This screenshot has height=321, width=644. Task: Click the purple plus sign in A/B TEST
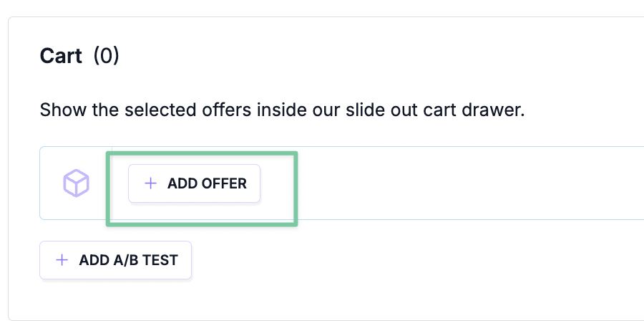click(62, 260)
